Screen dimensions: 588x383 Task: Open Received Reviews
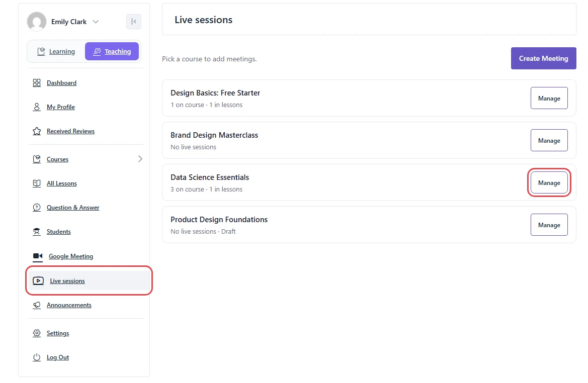[70, 131]
